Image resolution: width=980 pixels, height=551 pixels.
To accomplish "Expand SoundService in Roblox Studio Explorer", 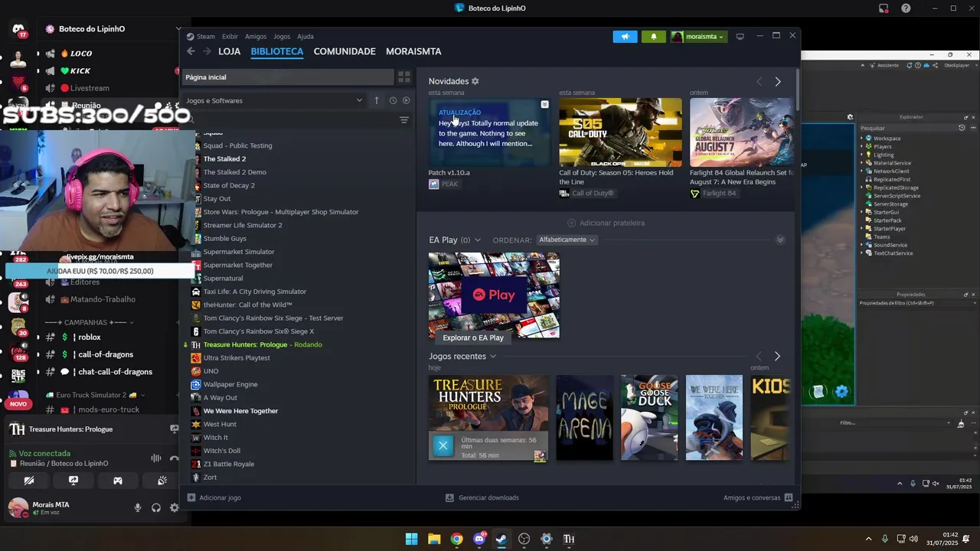I will pos(861,245).
